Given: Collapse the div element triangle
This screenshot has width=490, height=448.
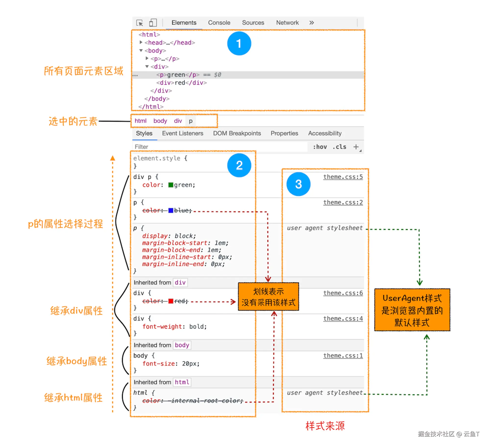Looking at the screenshot, I should click(x=147, y=66).
